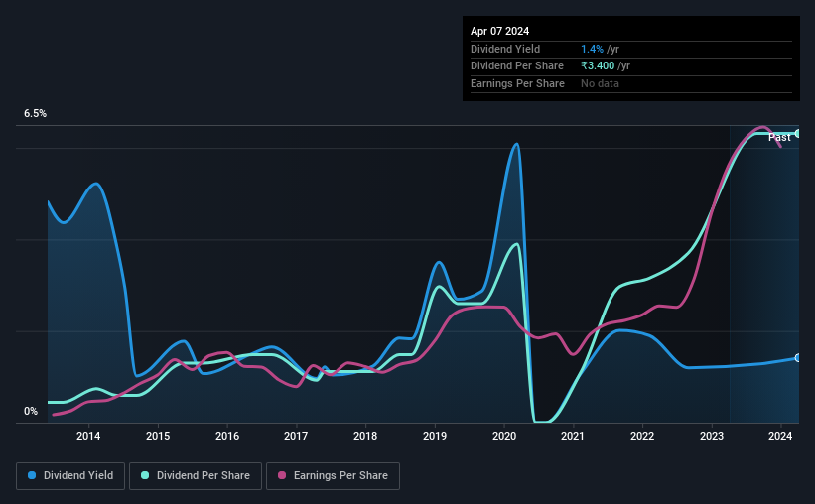This screenshot has width=815, height=504.
Task: Click the Earnings Per Share No data row
Action: [631, 83]
